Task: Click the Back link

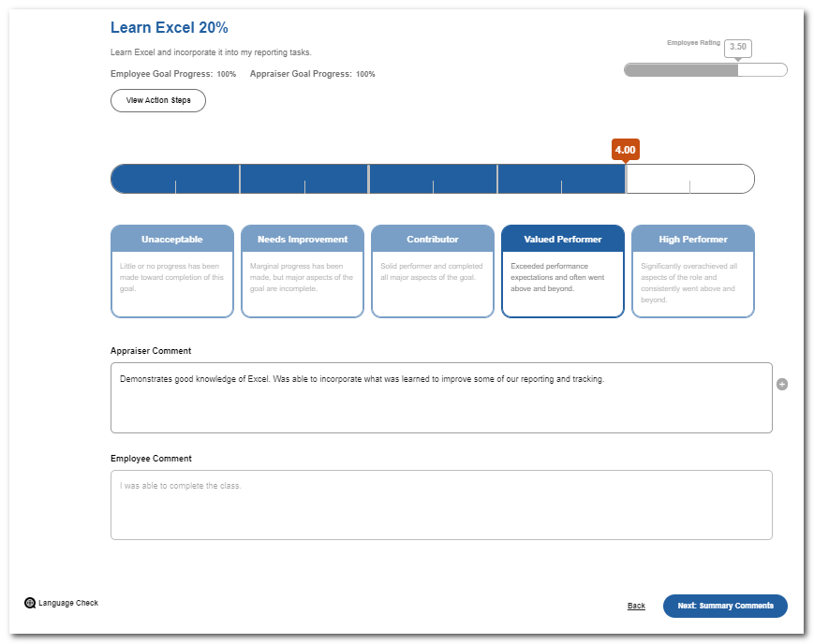Action: tap(636, 606)
